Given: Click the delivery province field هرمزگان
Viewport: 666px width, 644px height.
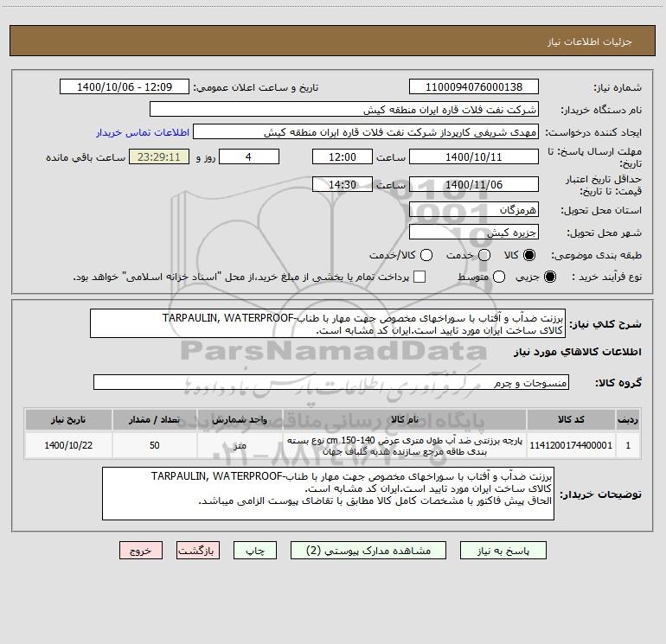Looking at the screenshot, I should [x=474, y=210].
